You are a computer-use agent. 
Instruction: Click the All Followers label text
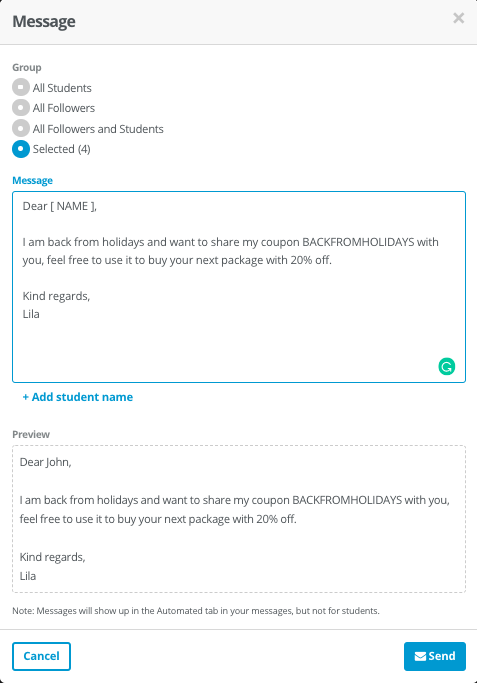click(64, 108)
